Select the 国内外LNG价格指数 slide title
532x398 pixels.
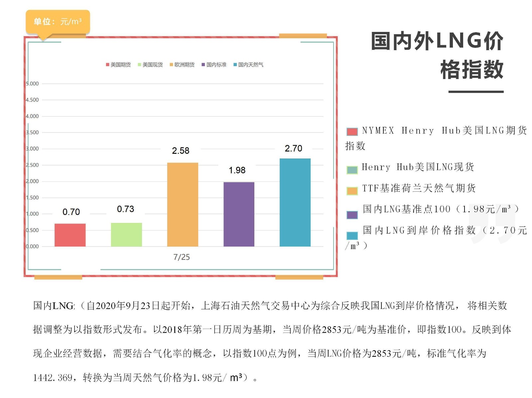point(437,55)
